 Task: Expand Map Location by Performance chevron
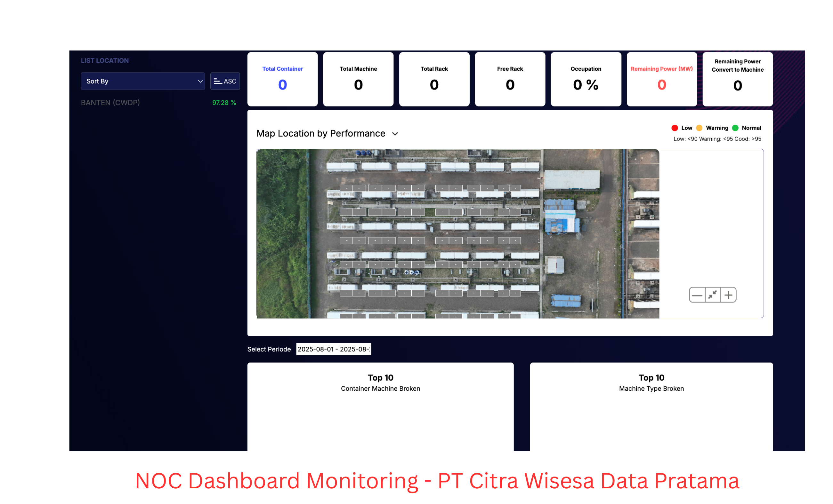click(x=395, y=134)
